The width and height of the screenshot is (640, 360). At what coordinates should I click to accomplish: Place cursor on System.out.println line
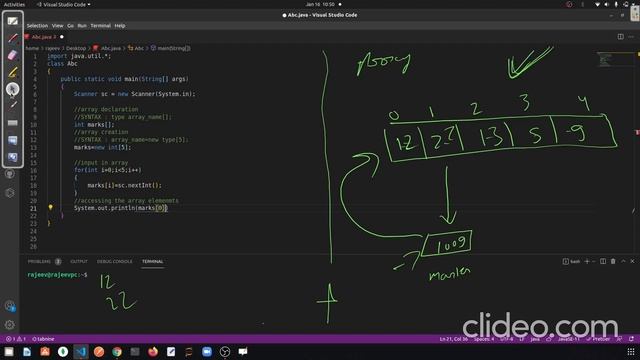tap(120, 208)
